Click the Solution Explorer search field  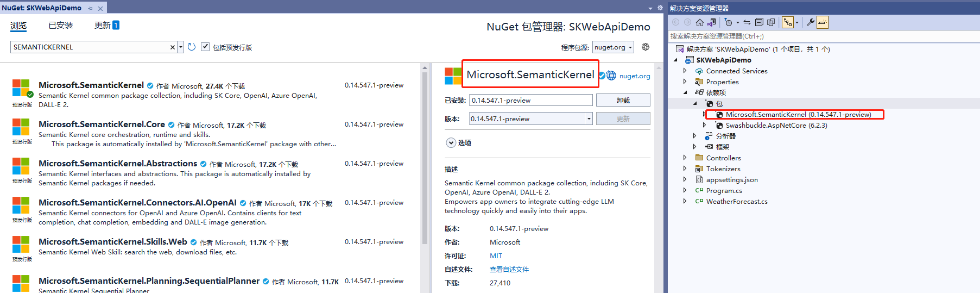click(824, 36)
